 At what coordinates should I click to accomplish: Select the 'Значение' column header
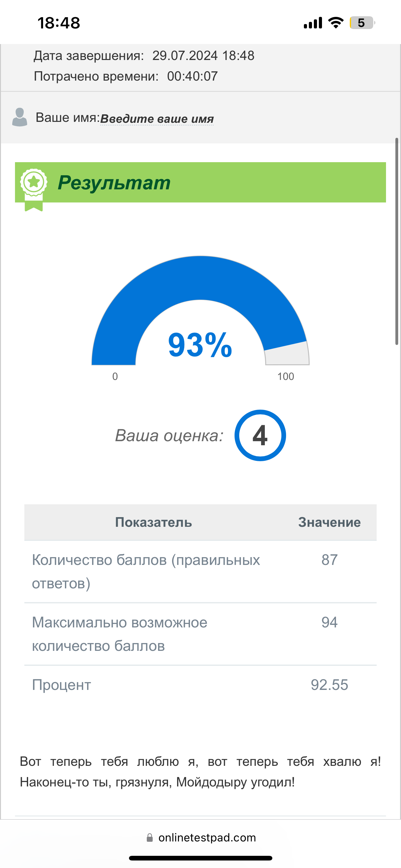coord(329,522)
